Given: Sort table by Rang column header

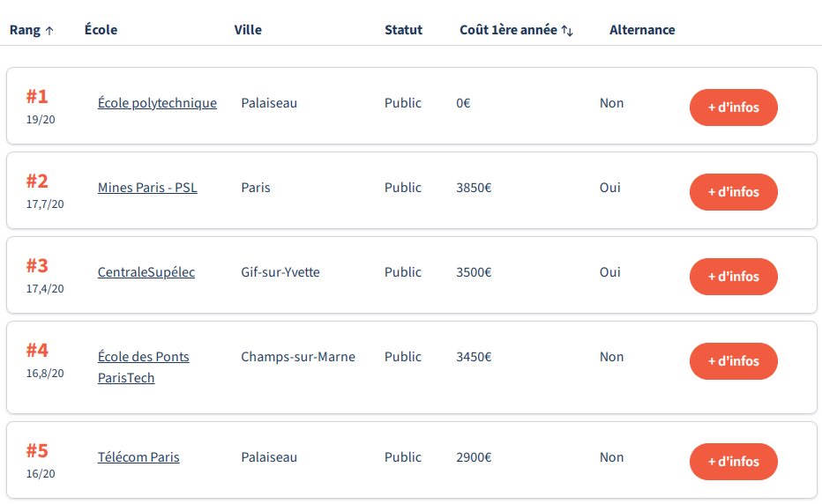Looking at the screenshot, I should pos(25,30).
